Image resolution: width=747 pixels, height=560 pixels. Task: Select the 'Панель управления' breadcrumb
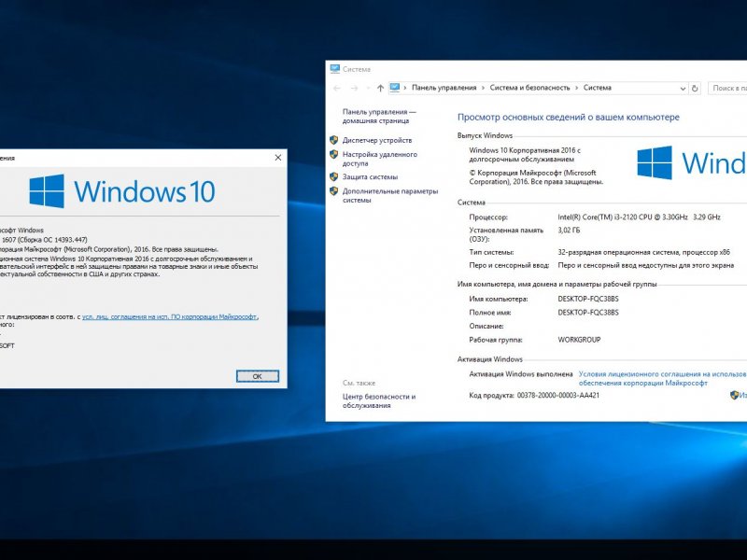pos(444,88)
